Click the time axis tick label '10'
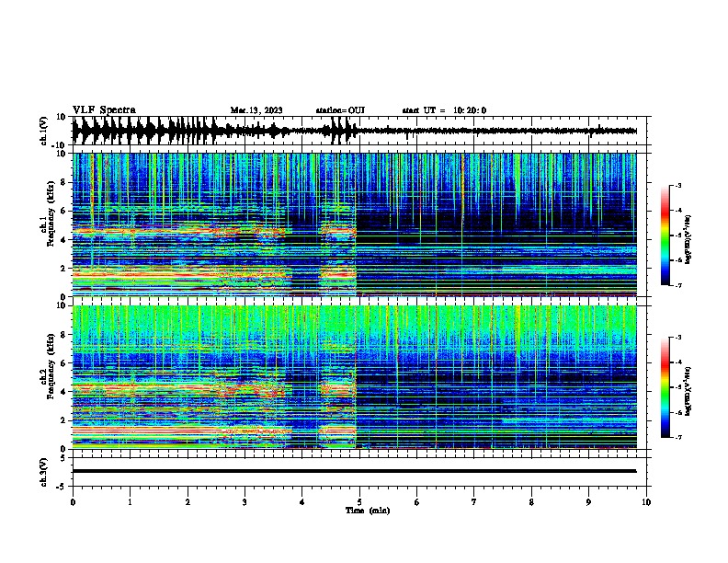 click(x=646, y=502)
